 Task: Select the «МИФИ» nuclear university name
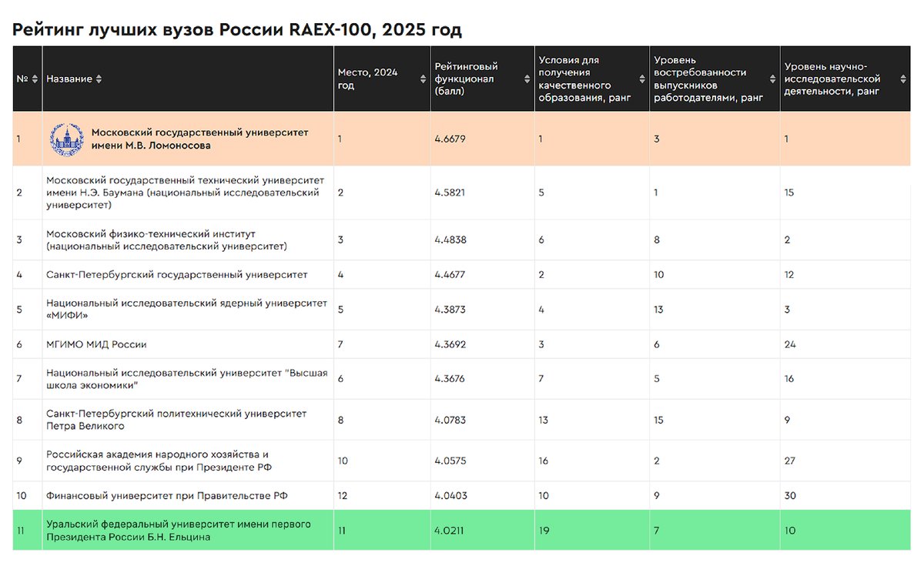click(187, 309)
